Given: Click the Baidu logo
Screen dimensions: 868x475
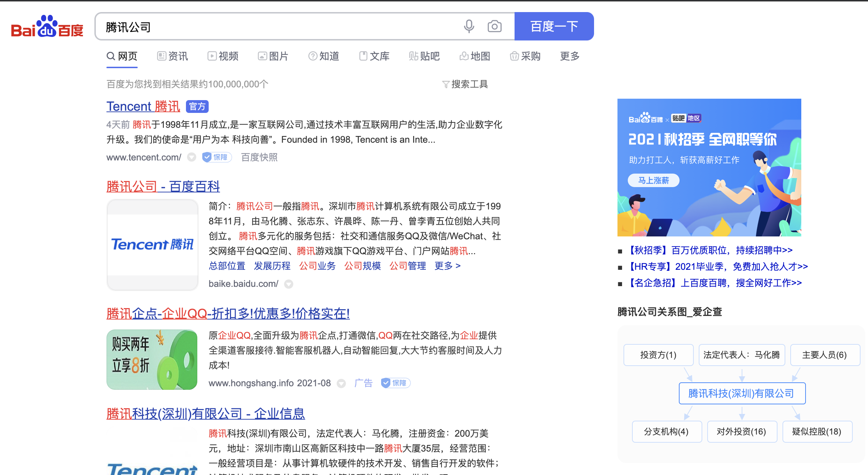Looking at the screenshot, I should tap(47, 26).
